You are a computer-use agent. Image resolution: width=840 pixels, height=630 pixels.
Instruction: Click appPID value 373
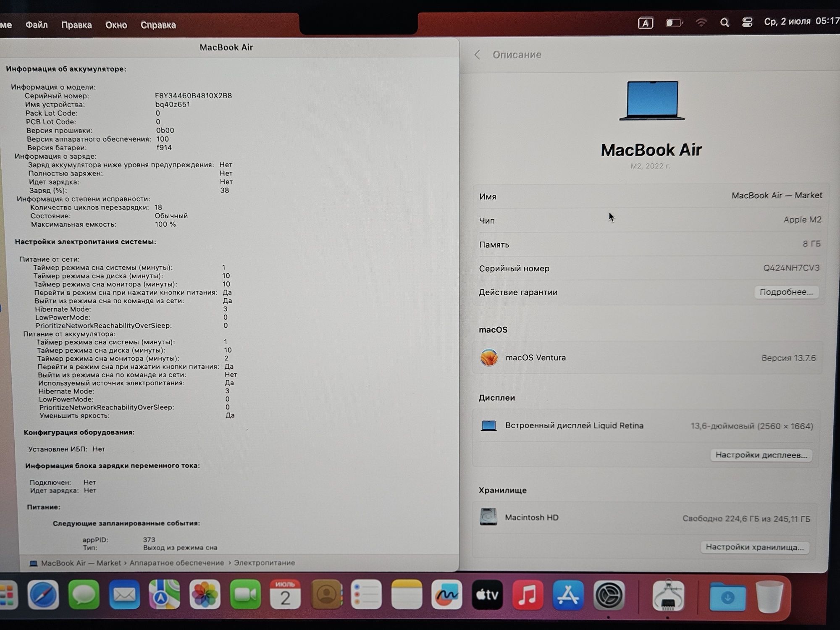pos(149,540)
